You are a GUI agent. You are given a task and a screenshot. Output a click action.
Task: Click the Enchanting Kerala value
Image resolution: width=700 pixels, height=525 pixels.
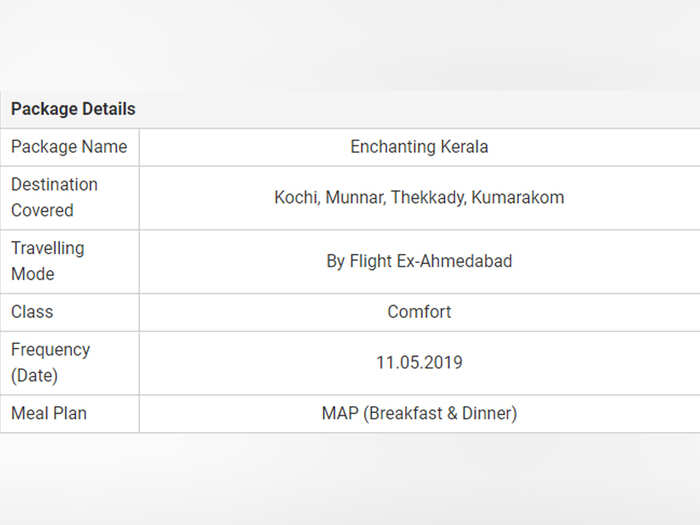(419, 147)
